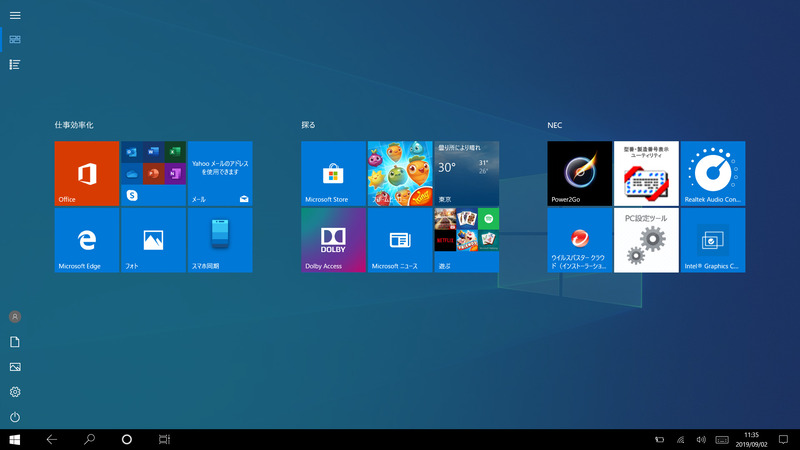Viewport: 800px width, 450px height.
Task: Activate the Cortana circle icon
Action: click(127, 440)
